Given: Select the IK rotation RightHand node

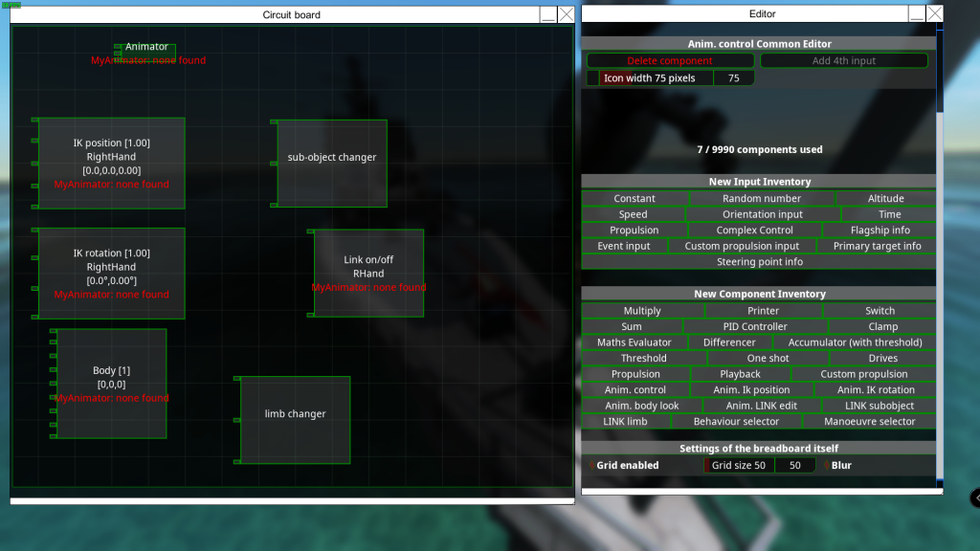Looking at the screenshot, I should point(111,273).
